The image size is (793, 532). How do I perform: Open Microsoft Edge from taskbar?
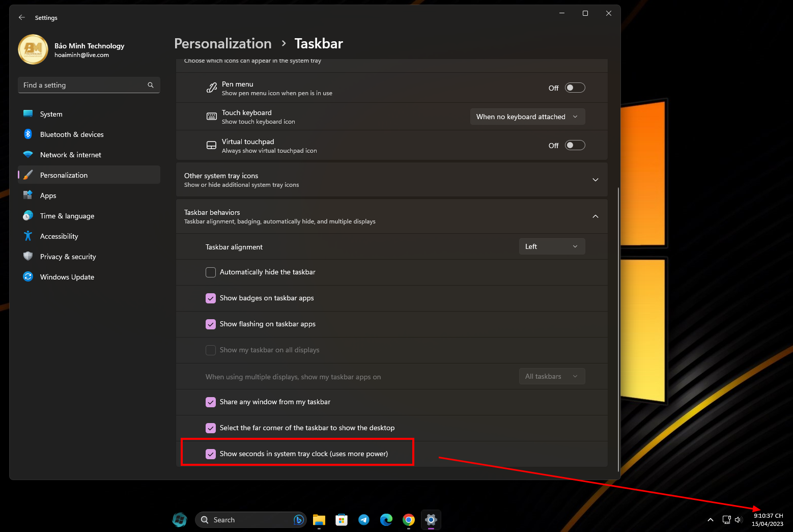pos(386,520)
